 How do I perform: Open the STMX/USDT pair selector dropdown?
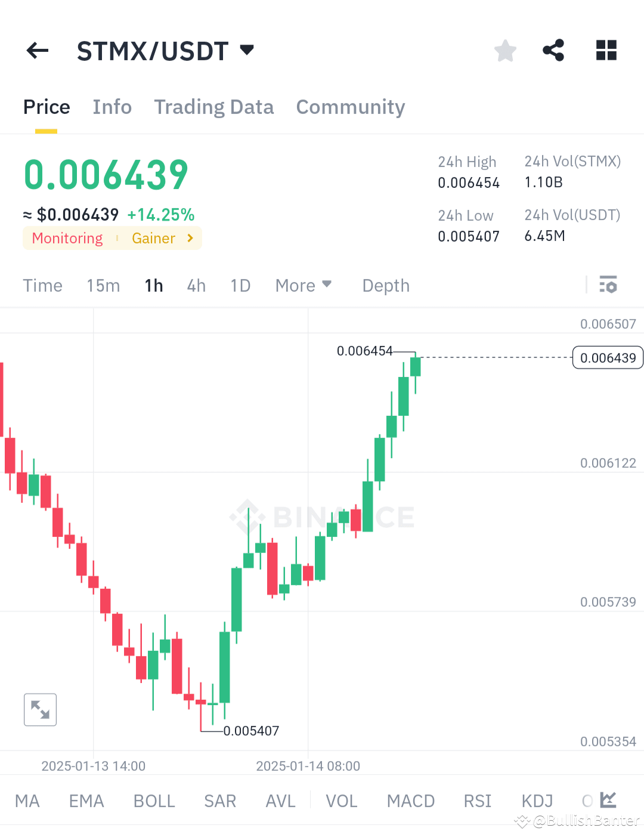167,51
